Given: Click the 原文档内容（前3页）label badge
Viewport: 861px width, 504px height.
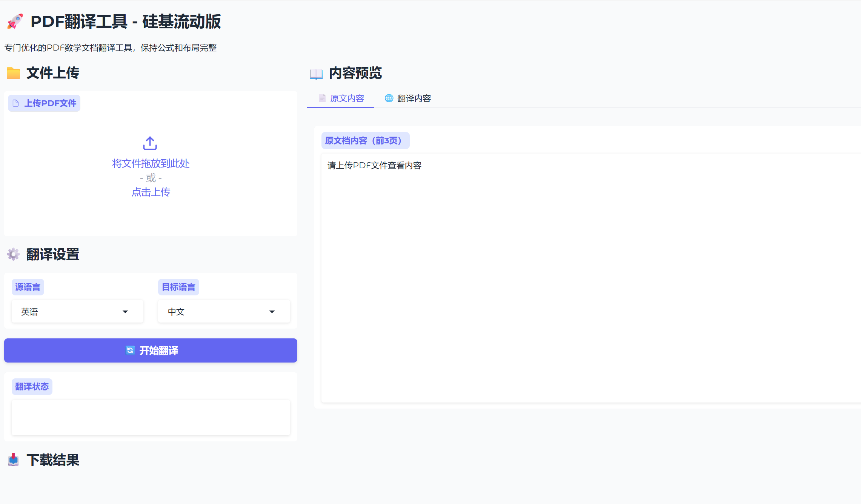Looking at the screenshot, I should [x=365, y=140].
